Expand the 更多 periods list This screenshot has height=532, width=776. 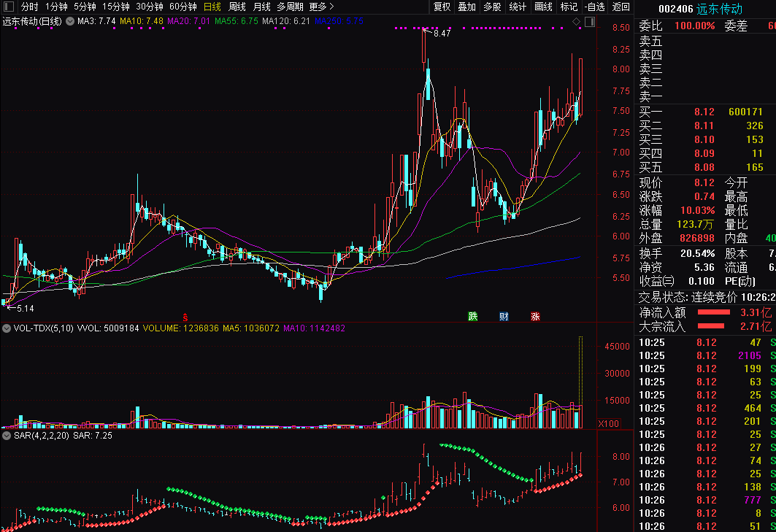(x=320, y=7)
